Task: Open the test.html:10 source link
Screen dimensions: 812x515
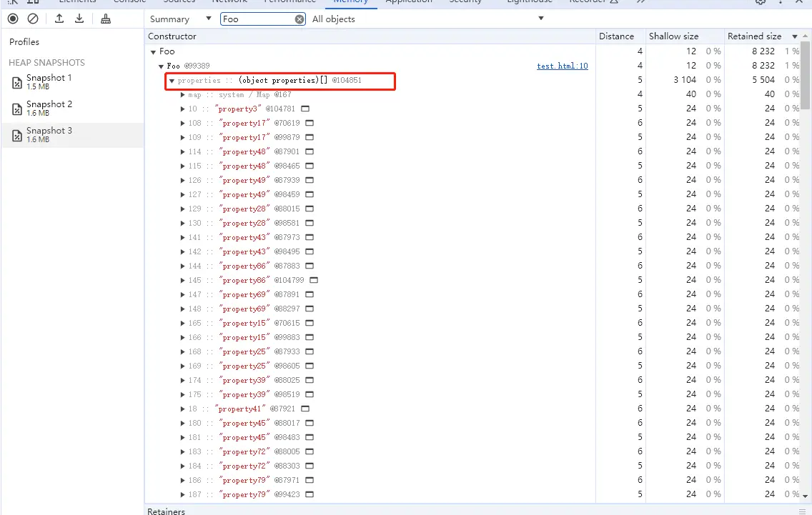Action: (563, 66)
